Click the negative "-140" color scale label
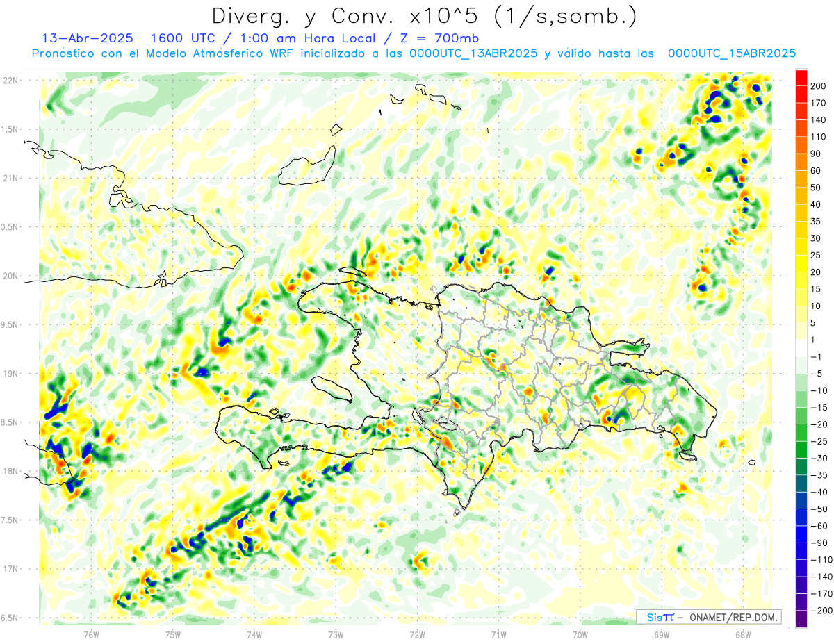 tap(821, 577)
